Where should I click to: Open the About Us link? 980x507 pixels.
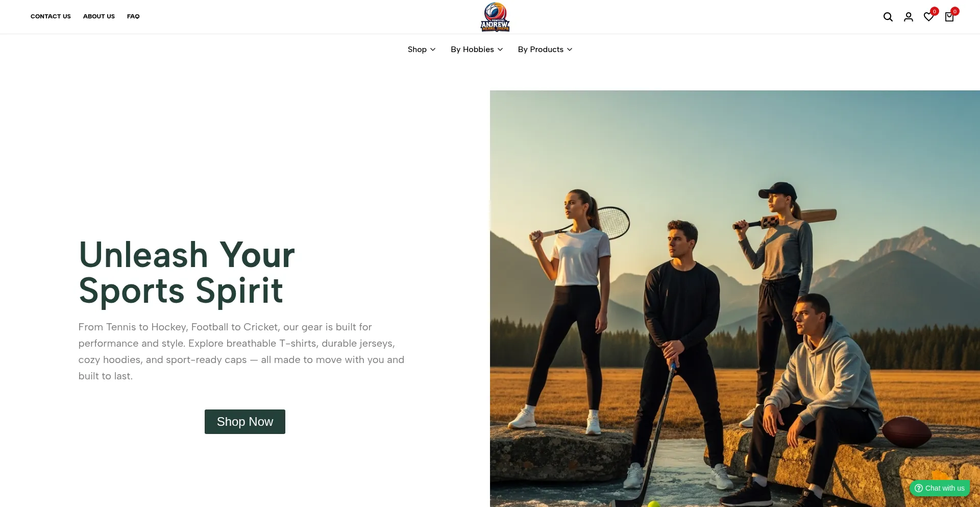99,16
